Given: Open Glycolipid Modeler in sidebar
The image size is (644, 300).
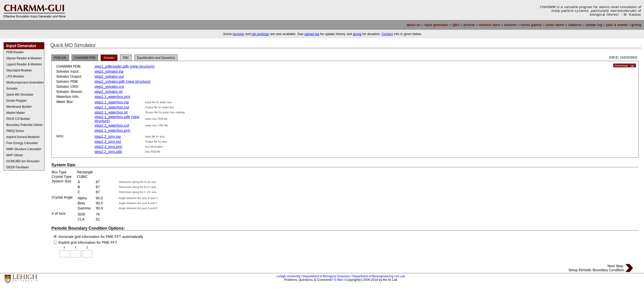Looking at the screenshot, I should click(19, 70).
